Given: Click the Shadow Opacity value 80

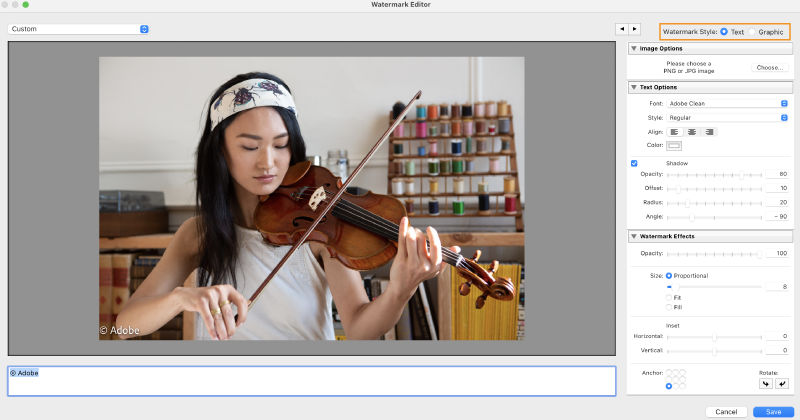Looking at the screenshot, I should [777, 174].
